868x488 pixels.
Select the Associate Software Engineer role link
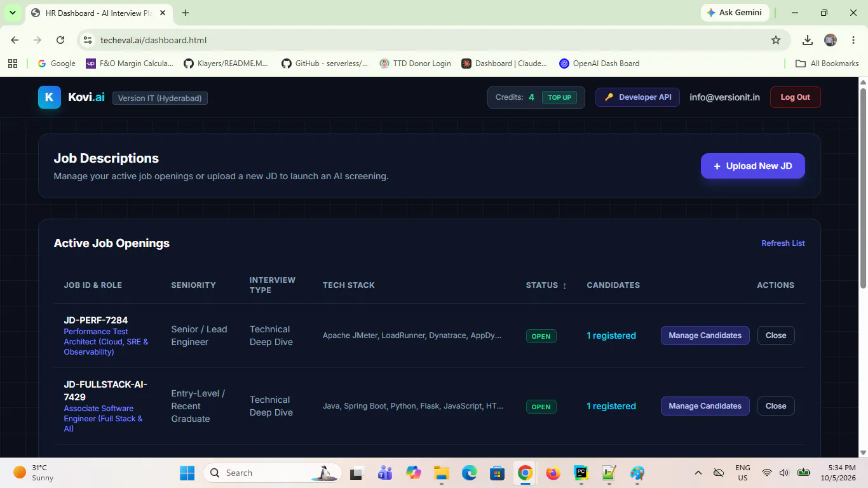[x=103, y=419]
